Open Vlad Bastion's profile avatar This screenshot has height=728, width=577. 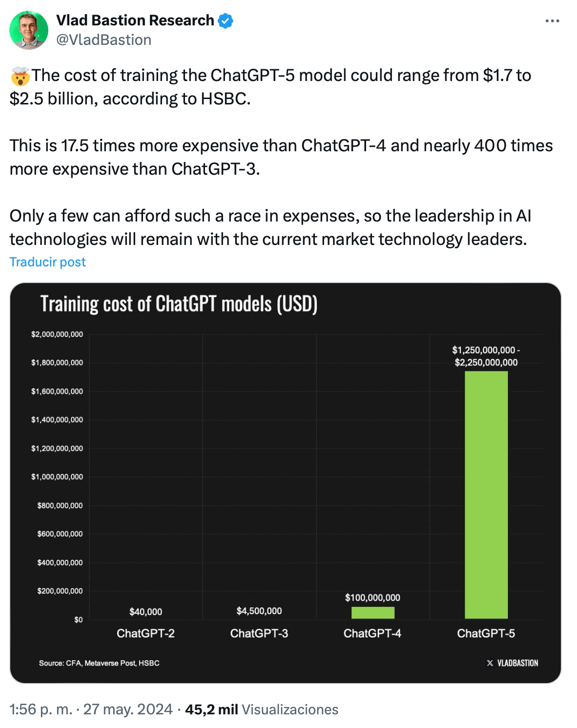coord(29,30)
